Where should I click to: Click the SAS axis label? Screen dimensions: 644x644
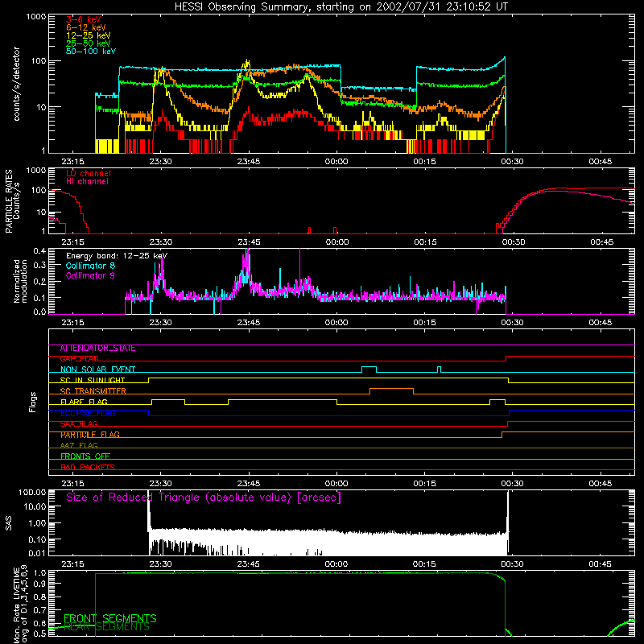pyautogui.click(x=9, y=523)
